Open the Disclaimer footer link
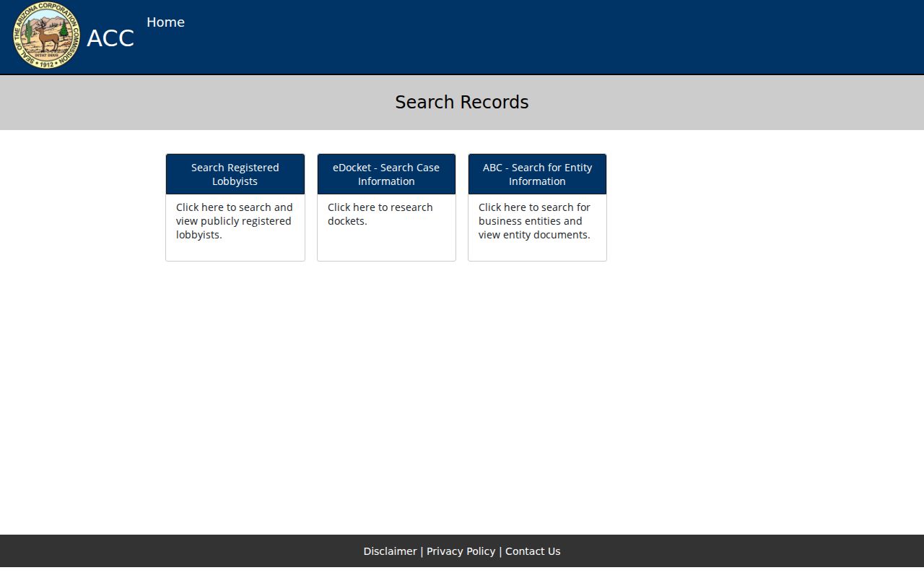 coord(390,551)
